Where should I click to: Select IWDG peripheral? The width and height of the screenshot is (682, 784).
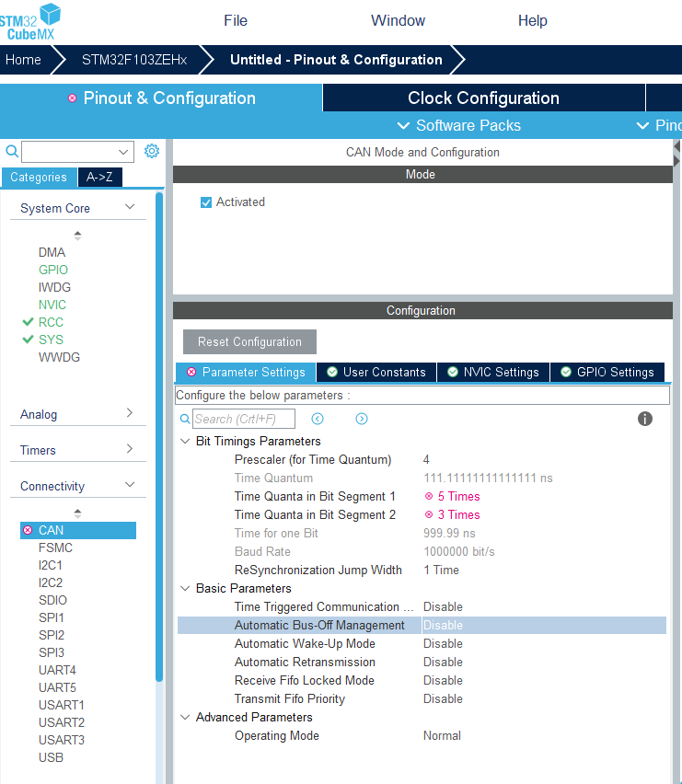click(54, 287)
